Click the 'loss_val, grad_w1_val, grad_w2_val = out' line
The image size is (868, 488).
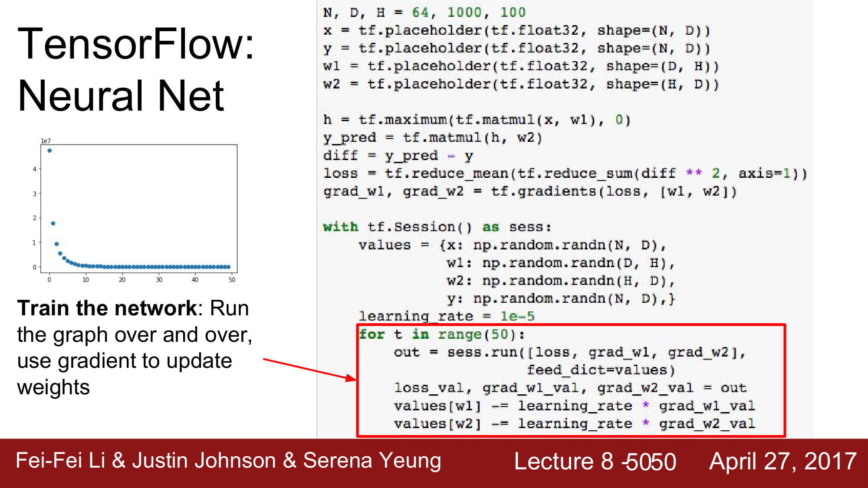point(570,388)
